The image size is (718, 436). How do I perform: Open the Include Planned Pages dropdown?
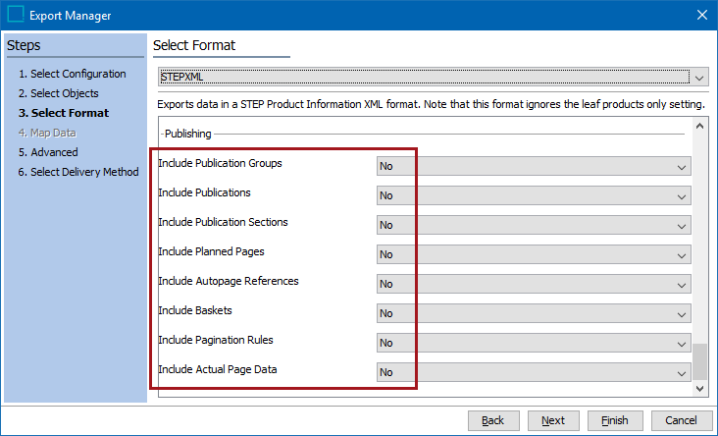(533, 255)
